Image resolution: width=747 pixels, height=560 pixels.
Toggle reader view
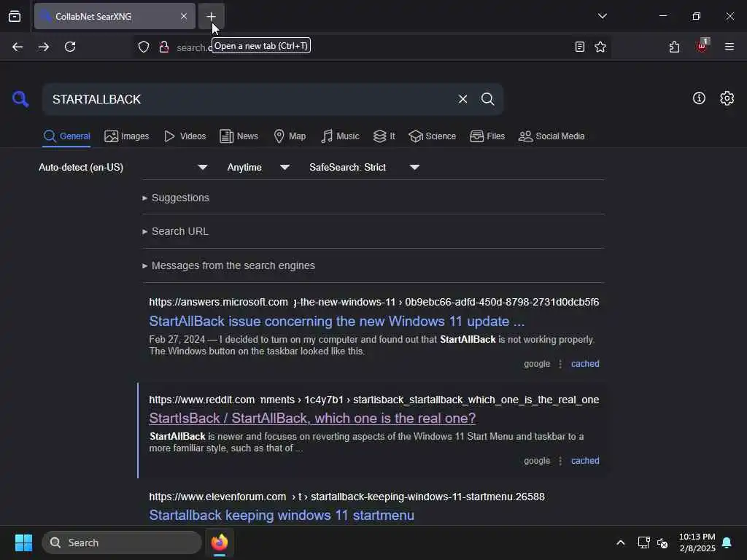(580, 47)
